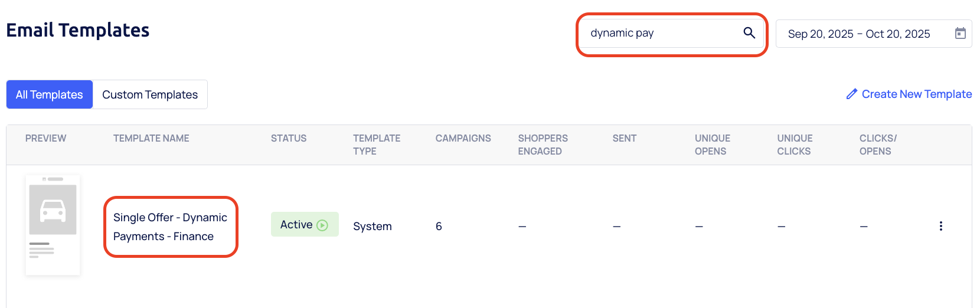Click the magnifier search icon
Viewport: 980px width, 308px height.
point(749,33)
